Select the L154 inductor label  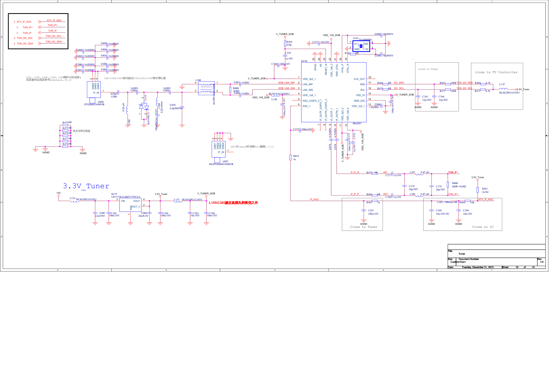72,198
